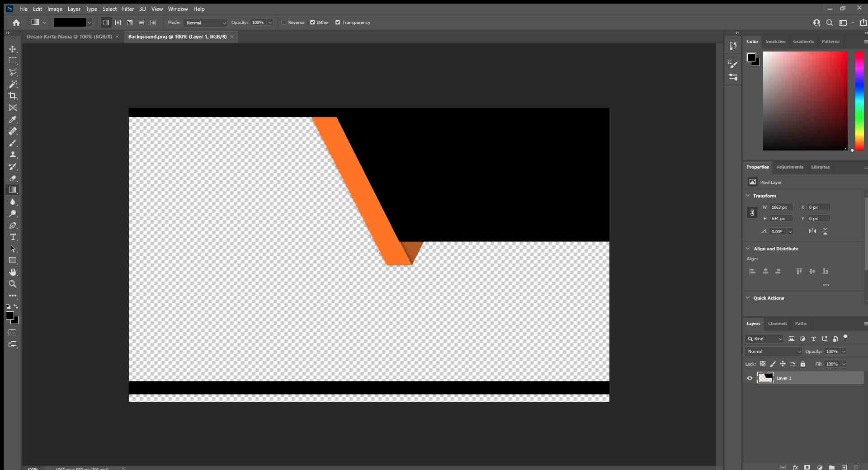This screenshot has height=470, width=868.
Task: Open layer Opacity dropdown arrow
Action: coord(844,352)
